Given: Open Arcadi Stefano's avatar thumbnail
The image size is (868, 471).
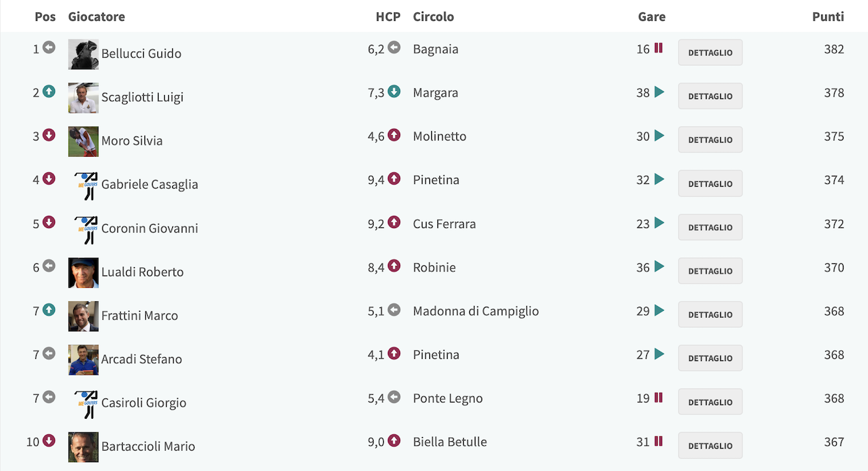Looking at the screenshot, I should point(83,360).
